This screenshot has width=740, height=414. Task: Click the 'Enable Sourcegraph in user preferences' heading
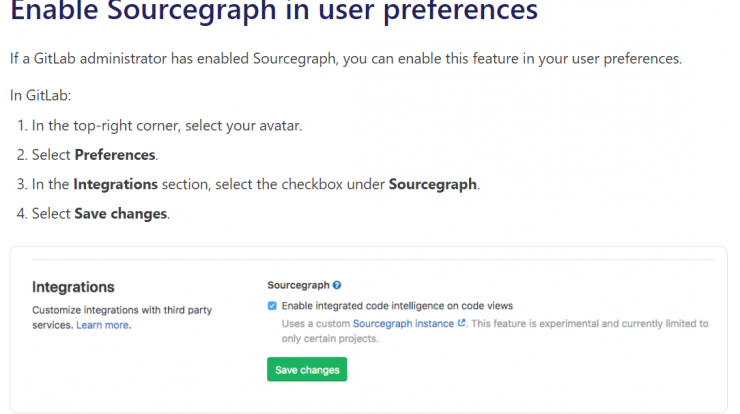274,10
